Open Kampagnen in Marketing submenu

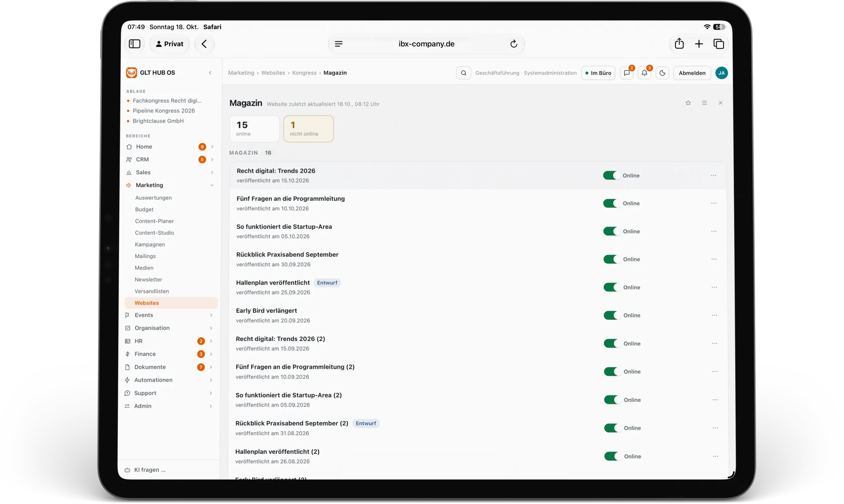click(x=150, y=245)
